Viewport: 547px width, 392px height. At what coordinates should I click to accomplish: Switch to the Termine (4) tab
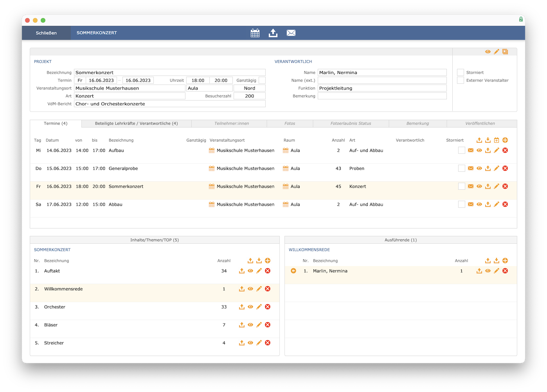[56, 124]
